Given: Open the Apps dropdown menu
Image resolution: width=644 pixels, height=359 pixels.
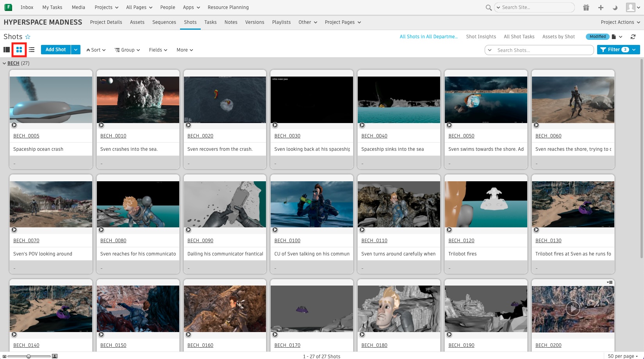Looking at the screenshot, I should pos(191,7).
